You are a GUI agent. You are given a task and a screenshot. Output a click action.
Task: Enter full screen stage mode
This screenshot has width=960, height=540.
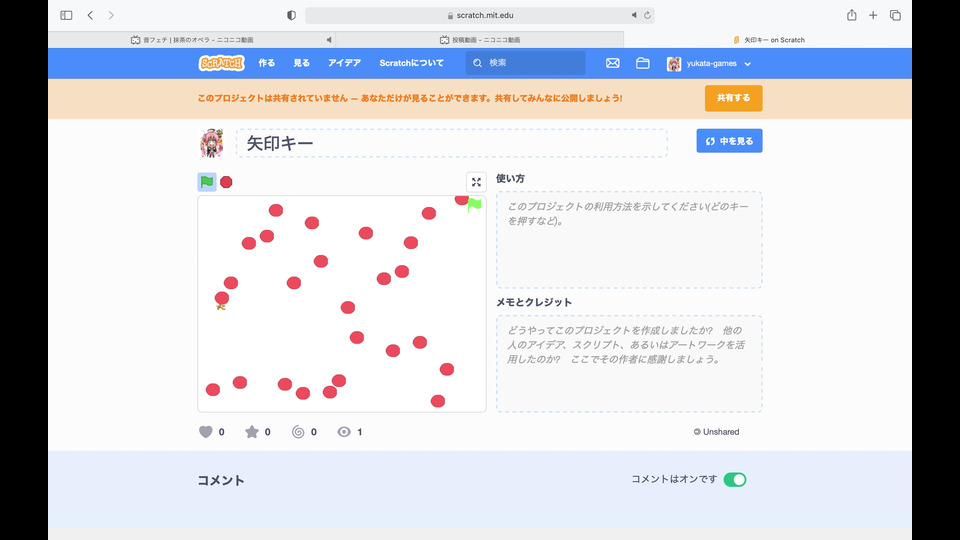coord(476,182)
